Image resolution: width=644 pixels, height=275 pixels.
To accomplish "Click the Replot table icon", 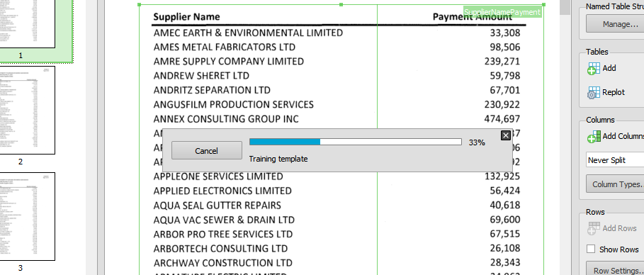I will click(594, 92).
